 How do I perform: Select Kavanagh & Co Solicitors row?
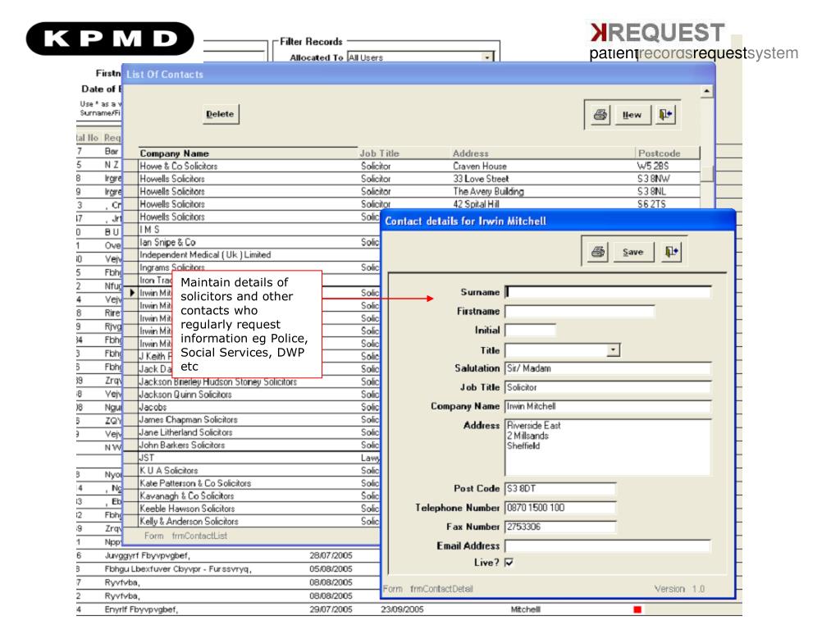(x=259, y=496)
